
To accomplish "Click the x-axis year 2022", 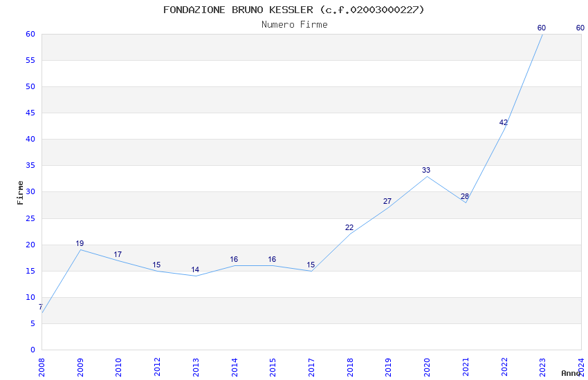I will click(x=504, y=367).
